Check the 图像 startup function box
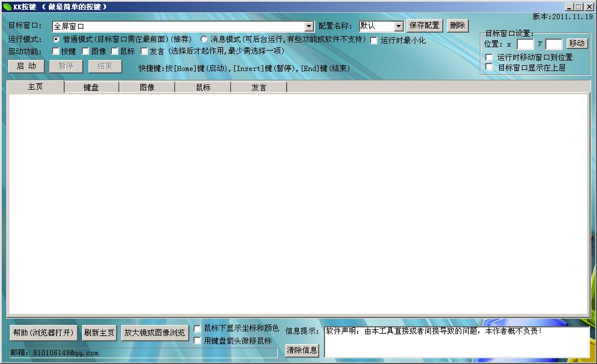 tap(86, 51)
